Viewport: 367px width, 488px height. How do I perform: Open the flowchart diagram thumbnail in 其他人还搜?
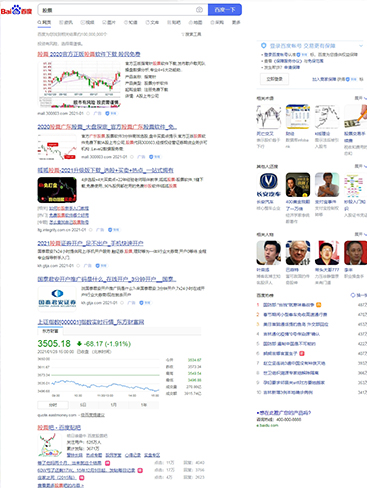click(355, 185)
